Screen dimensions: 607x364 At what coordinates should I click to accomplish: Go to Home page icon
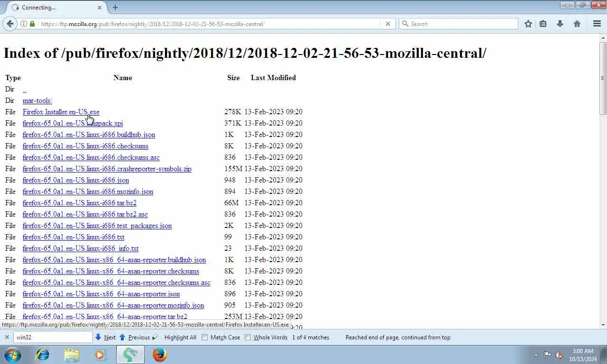pyautogui.click(x=577, y=24)
